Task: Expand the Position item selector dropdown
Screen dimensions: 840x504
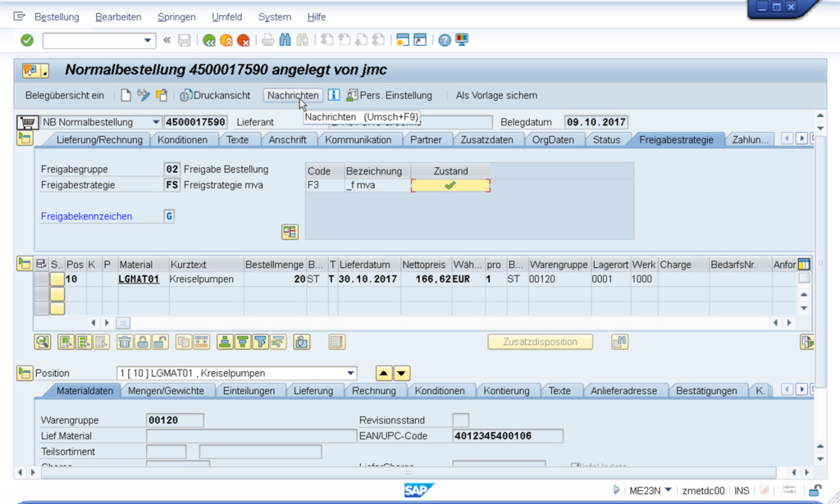Action: click(351, 373)
